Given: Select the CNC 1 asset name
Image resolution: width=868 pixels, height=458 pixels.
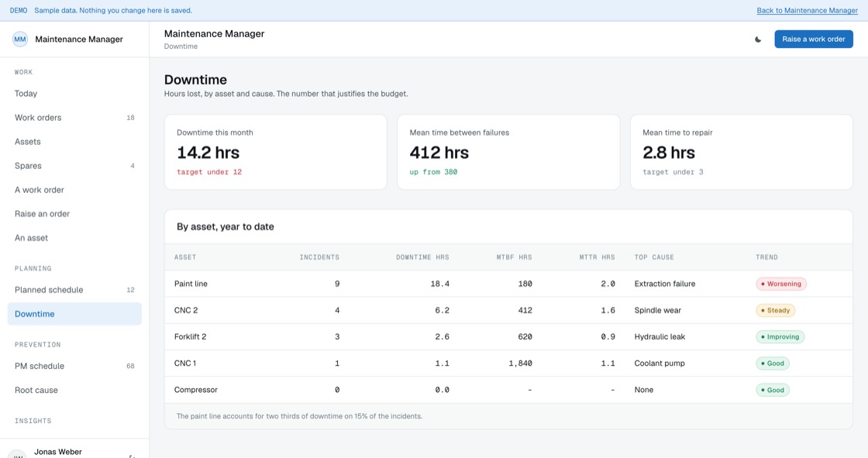Looking at the screenshot, I should pos(185,363).
